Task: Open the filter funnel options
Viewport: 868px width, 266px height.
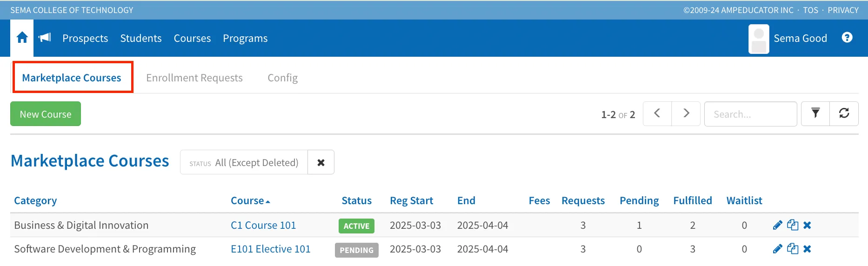Action: (x=815, y=113)
